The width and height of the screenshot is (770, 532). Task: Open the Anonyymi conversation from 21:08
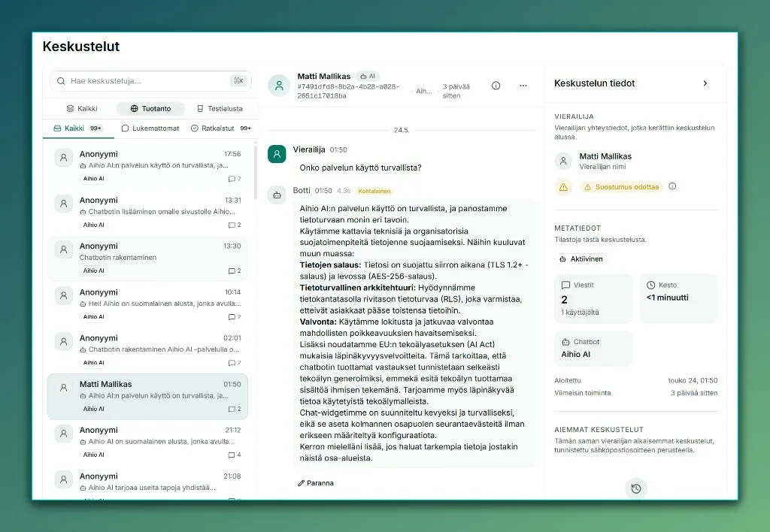(148, 485)
